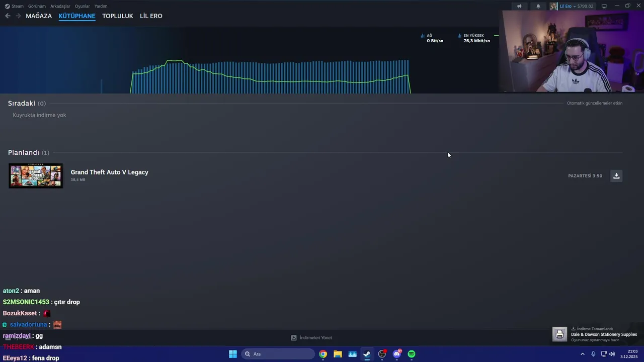This screenshot has width=644, height=362.
Task: Open the volume tray icon
Action: (x=612, y=354)
